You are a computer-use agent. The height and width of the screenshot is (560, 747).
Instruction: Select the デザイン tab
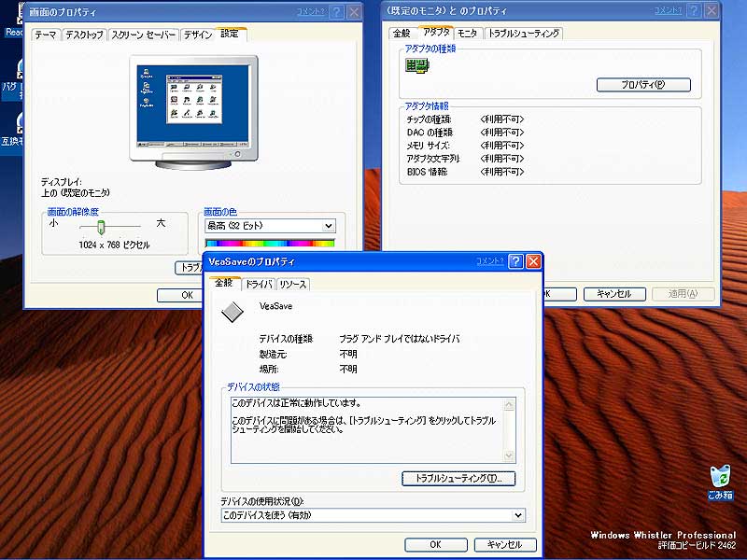[x=198, y=35]
